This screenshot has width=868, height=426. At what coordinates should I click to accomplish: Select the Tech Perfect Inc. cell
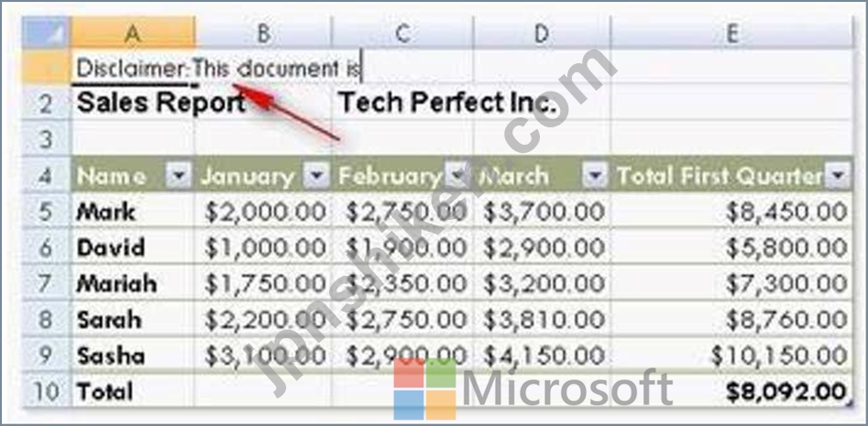click(x=401, y=102)
